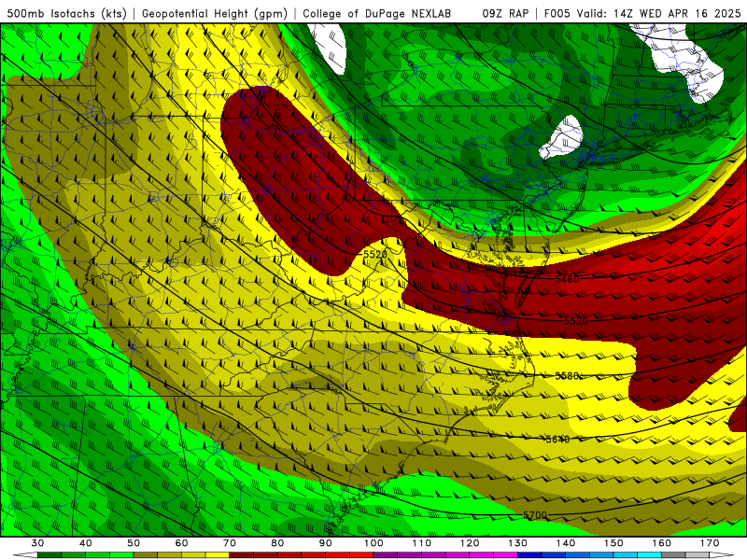
Task: Click the 5460 height contour label
Action: 567,279
